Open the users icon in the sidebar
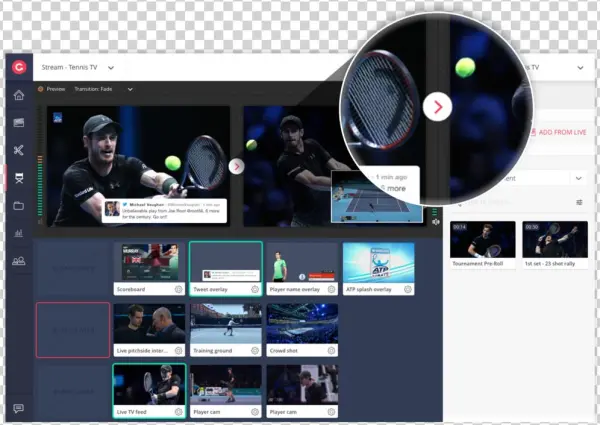The width and height of the screenshot is (600, 425). click(x=18, y=261)
